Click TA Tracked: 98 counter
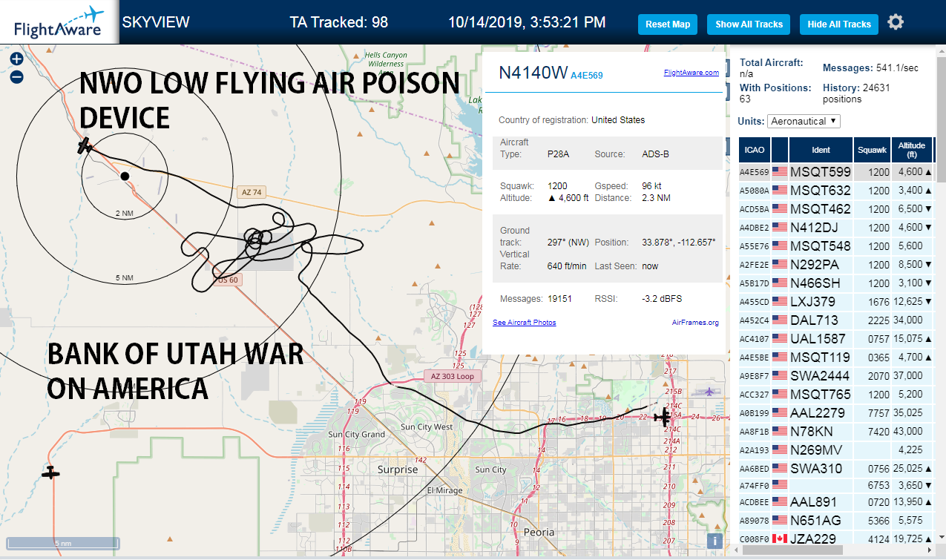Viewport: 946px width, 560px height. 339,22
